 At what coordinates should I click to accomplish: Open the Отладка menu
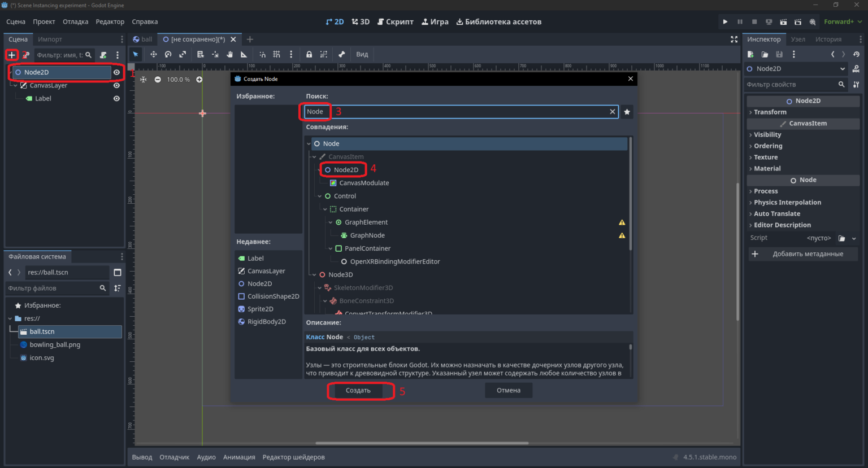(x=75, y=21)
